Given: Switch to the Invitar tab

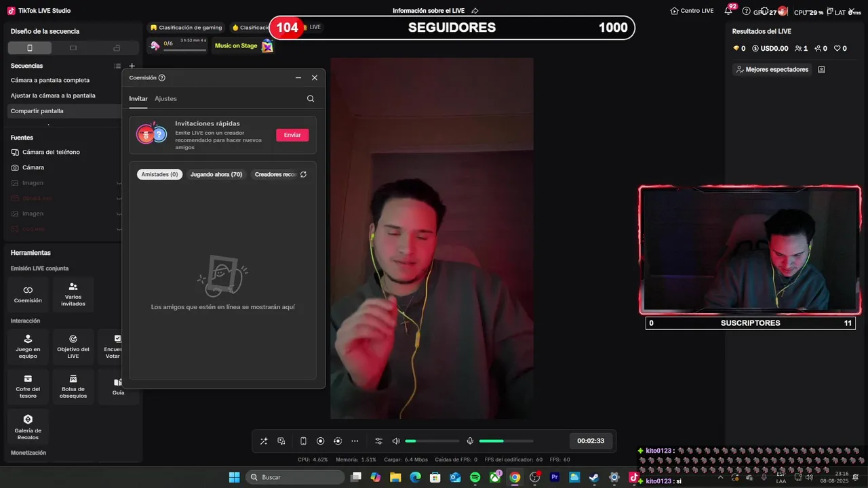Looking at the screenshot, I should click(x=138, y=98).
